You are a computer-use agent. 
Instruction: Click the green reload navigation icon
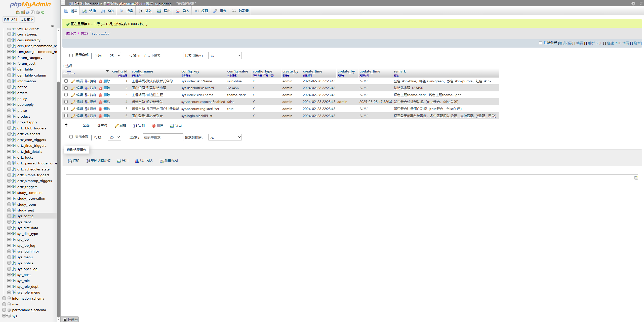pyautogui.click(x=43, y=12)
